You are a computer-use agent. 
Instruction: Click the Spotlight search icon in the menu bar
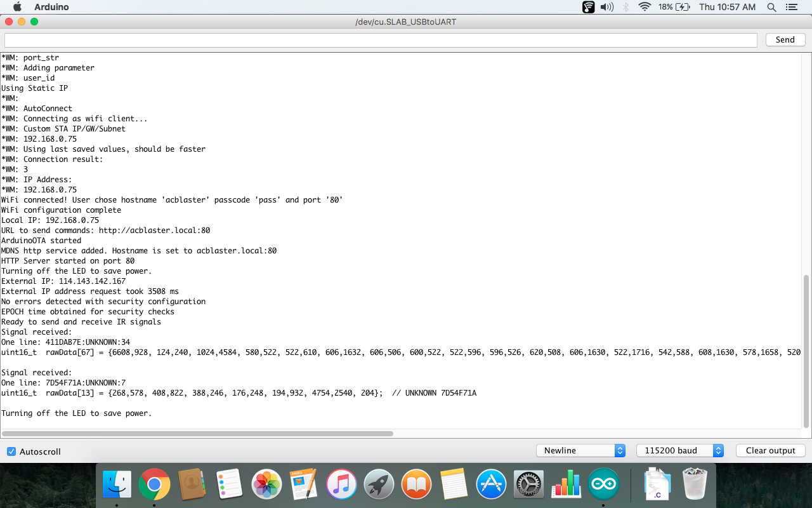coord(771,7)
